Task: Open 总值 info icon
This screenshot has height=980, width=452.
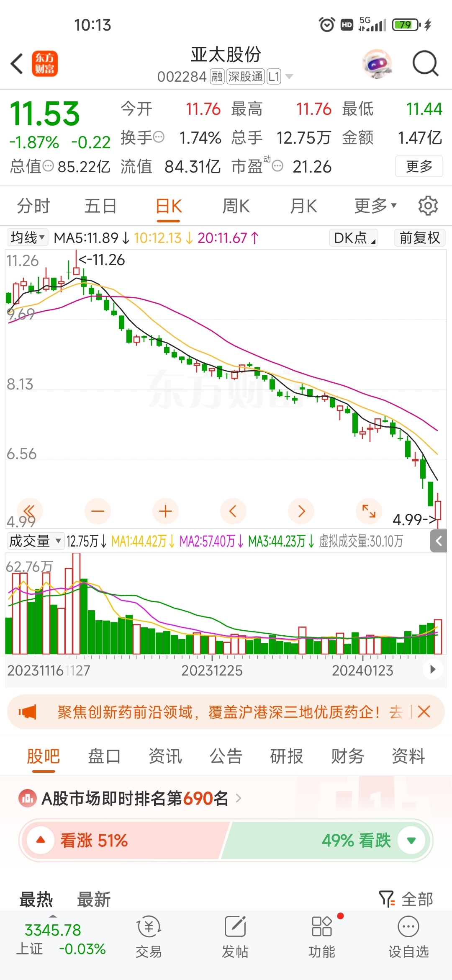Action: [49, 166]
